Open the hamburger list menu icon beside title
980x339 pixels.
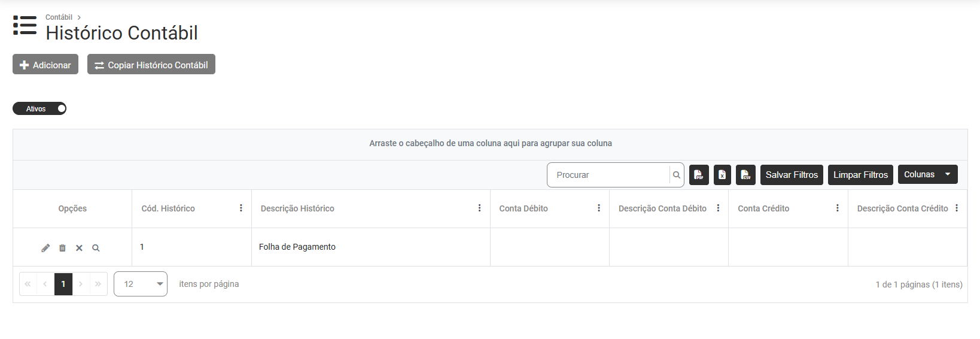pyautogui.click(x=25, y=26)
